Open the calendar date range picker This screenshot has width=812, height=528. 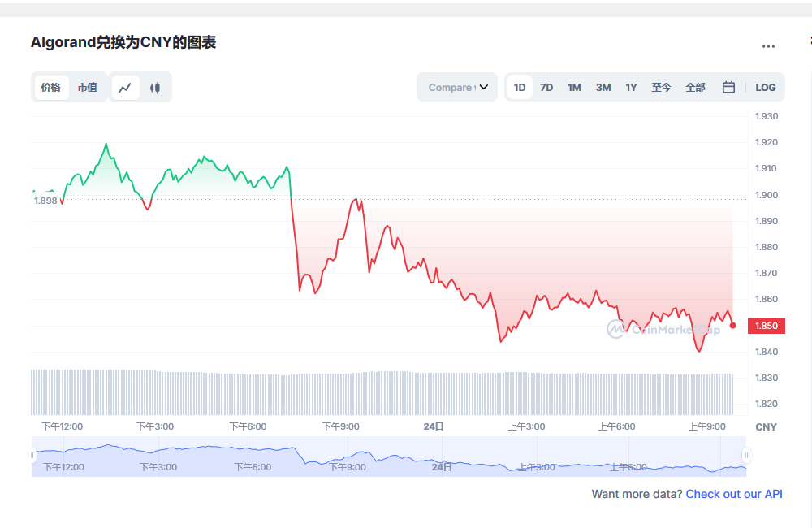pyautogui.click(x=728, y=87)
